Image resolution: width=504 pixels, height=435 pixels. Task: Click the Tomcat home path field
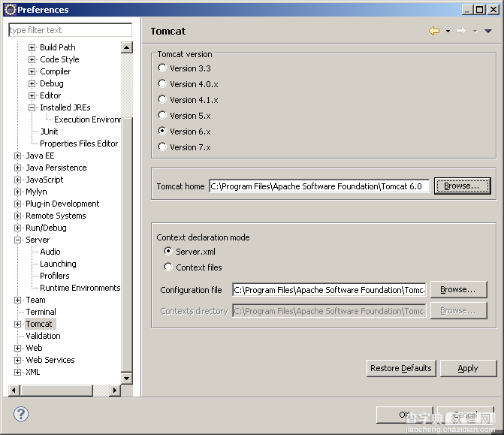319,186
